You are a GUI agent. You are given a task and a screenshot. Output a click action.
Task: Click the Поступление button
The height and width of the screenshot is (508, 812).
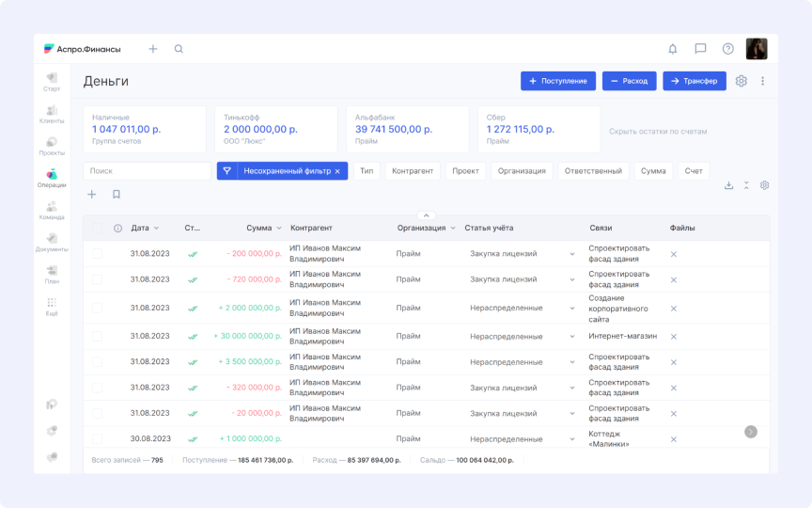558,81
